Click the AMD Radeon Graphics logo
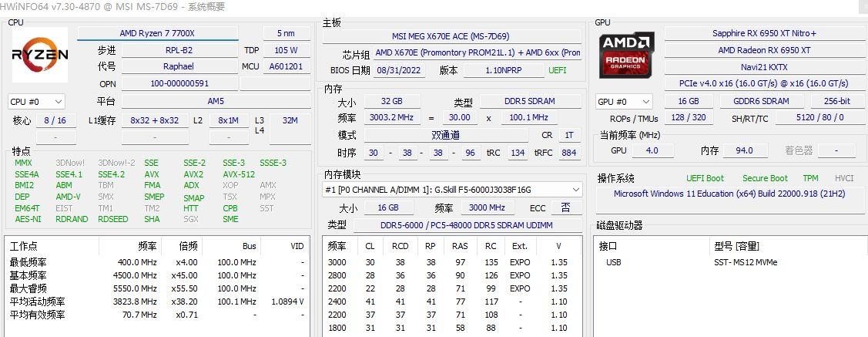868x337 pixels. point(627,56)
